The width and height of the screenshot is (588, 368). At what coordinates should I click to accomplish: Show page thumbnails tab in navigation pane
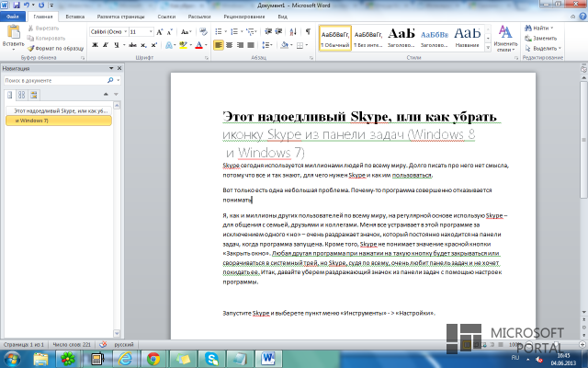coord(22,95)
